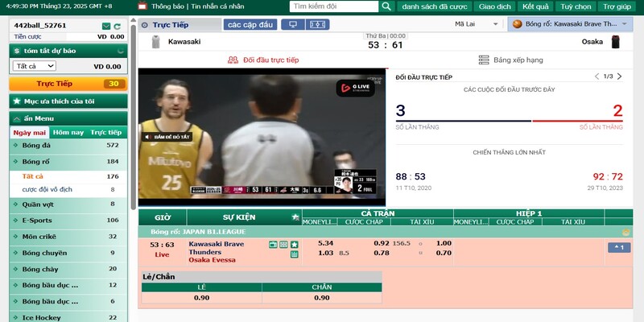Open Giao dịch menu
Image resolution: width=644 pixels, height=322 pixels.
pyautogui.click(x=495, y=6)
